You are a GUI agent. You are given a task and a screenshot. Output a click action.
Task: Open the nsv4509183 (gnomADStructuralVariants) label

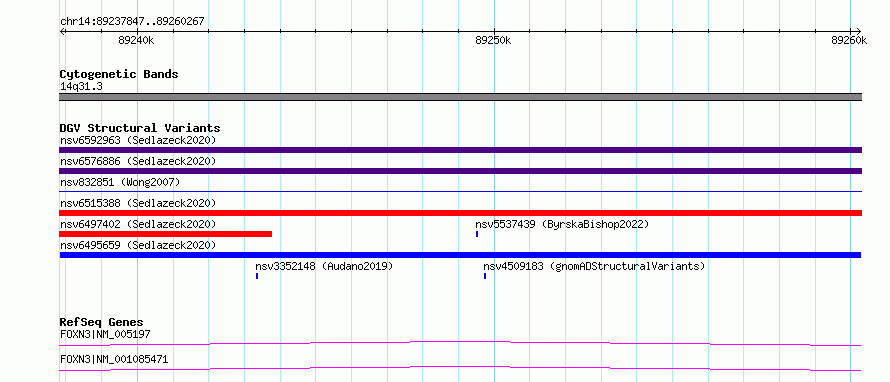(594, 266)
